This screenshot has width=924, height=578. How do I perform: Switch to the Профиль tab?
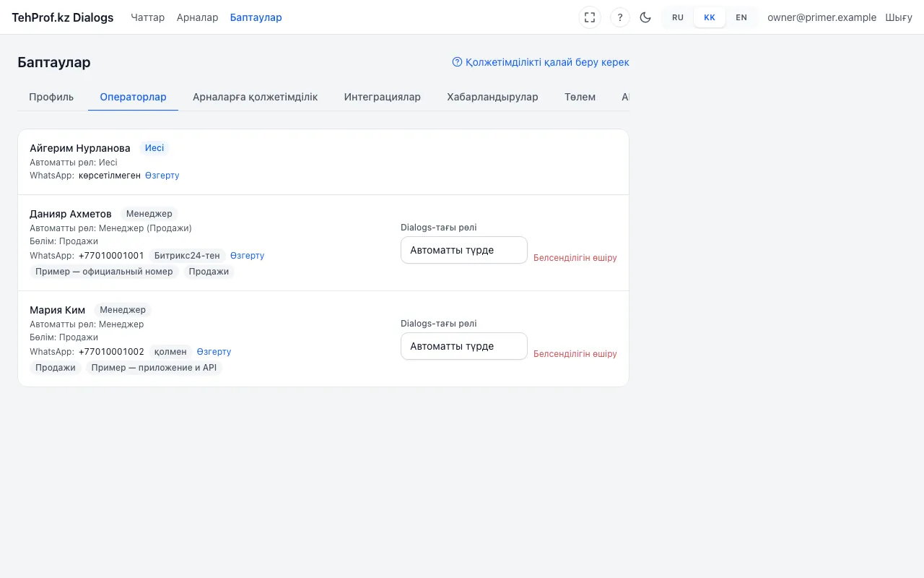click(51, 97)
